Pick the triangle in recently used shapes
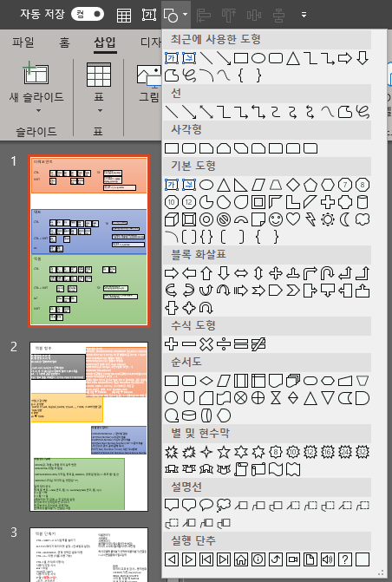 [x=293, y=58]
